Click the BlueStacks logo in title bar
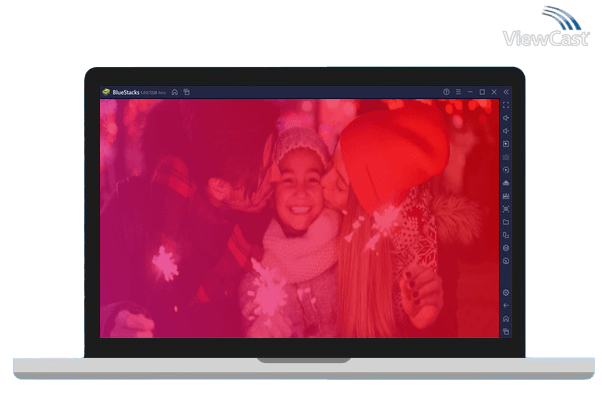 [x=106, y=92]
